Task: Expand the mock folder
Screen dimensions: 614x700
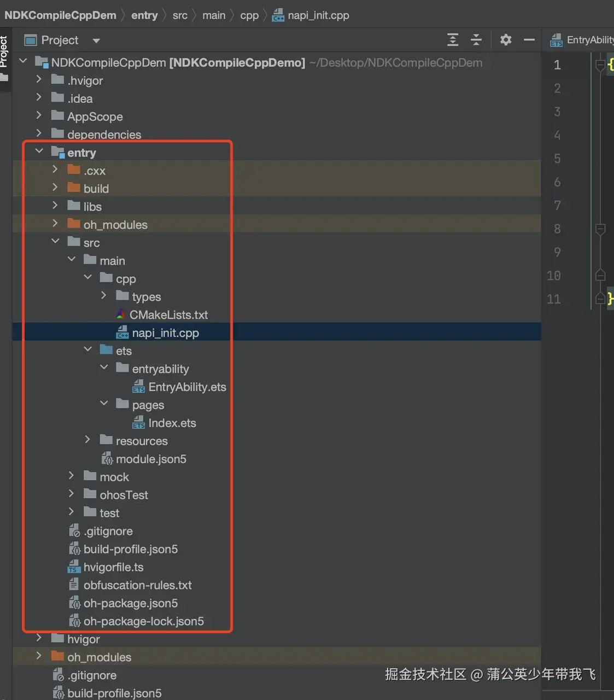Action: [71, 476]
